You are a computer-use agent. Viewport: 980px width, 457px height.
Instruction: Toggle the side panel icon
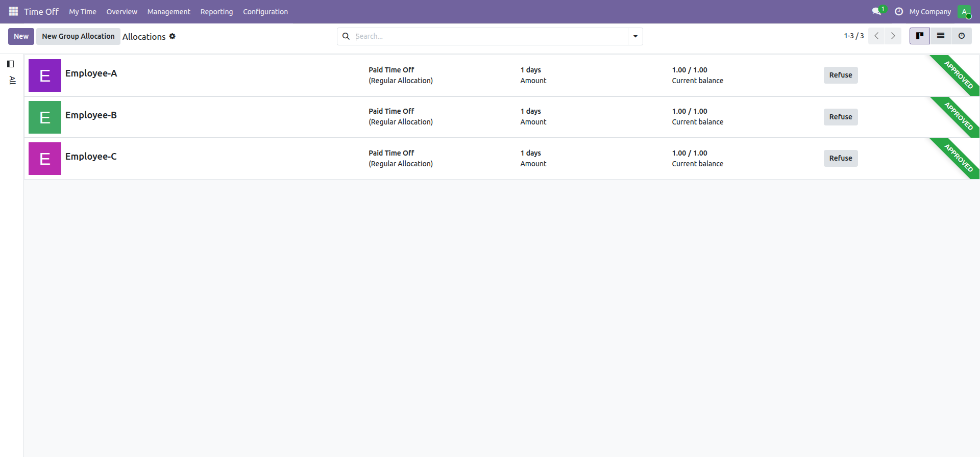(10, 64)
